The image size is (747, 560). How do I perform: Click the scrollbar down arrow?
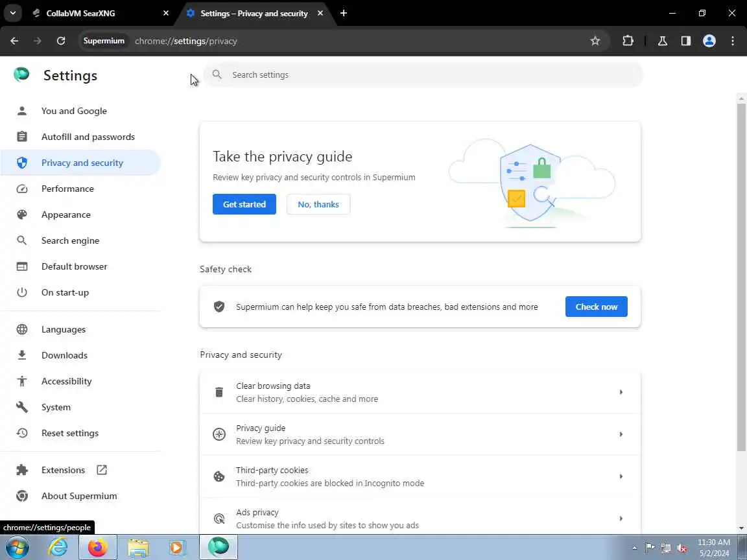pos(741,528)
